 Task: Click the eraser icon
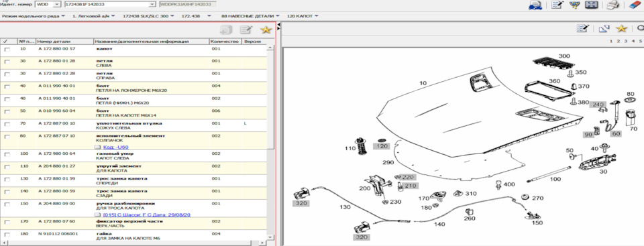coord(635,5)
